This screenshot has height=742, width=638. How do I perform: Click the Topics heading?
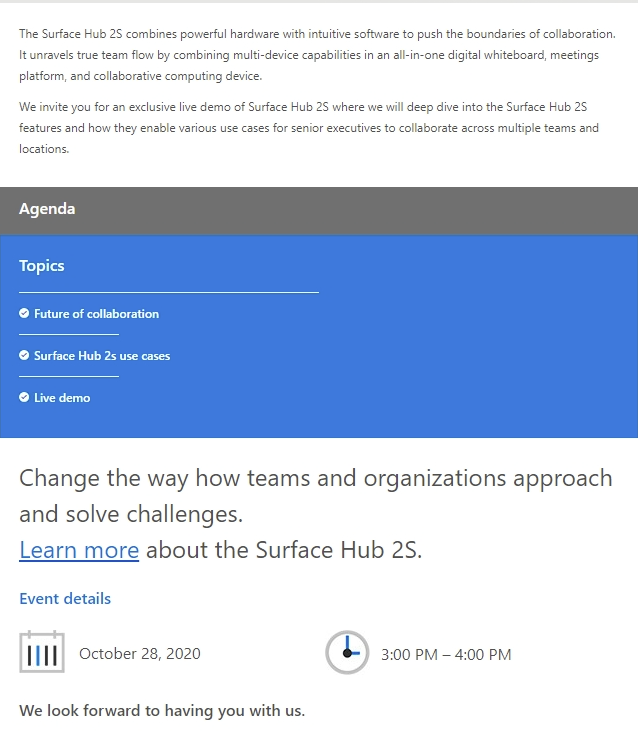click(x=42, y=266)
